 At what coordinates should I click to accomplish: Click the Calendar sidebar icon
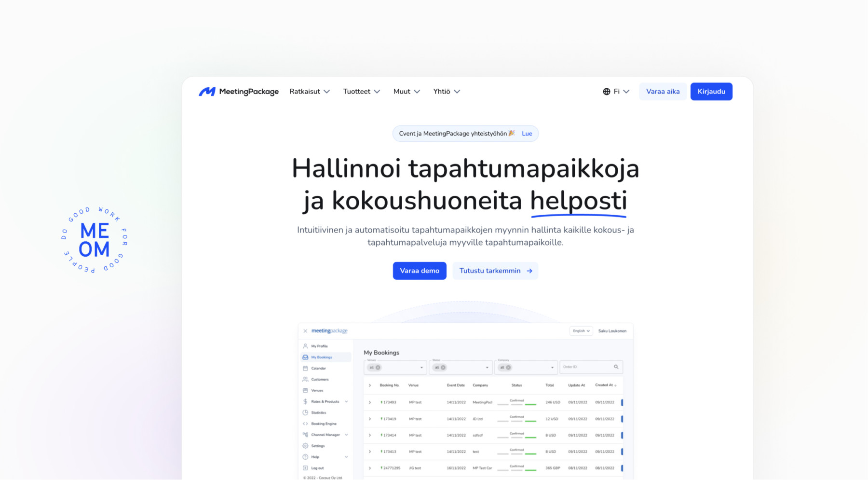(x=305, y=369)
